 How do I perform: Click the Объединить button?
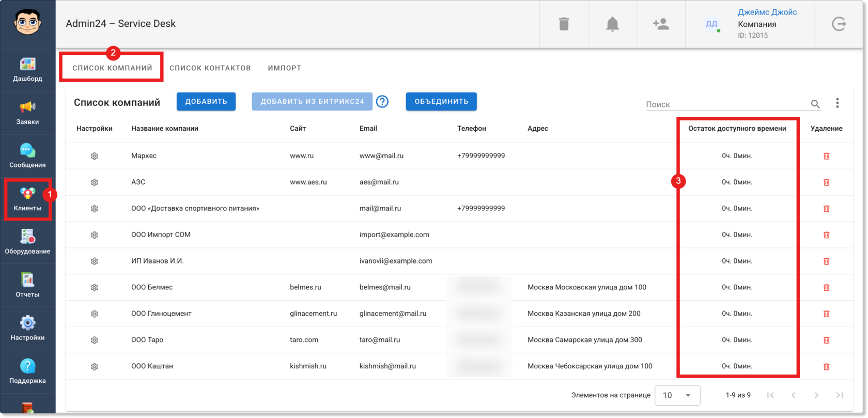click(441, 101)
